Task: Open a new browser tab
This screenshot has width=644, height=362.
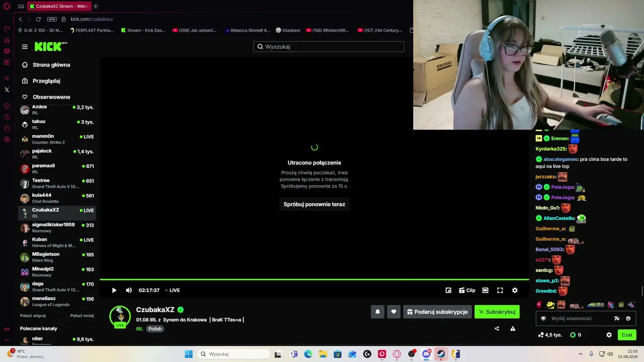Action: [96, 7]
